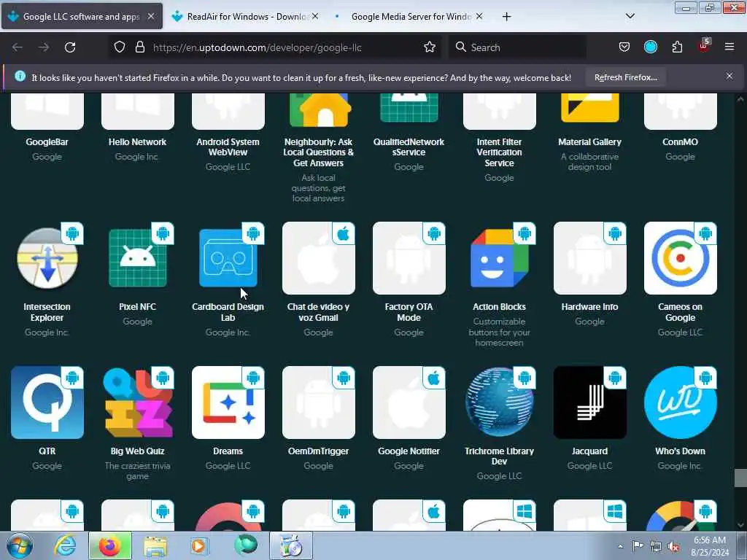Open the Firefox hamburger application menu

[x=729, y=47]
